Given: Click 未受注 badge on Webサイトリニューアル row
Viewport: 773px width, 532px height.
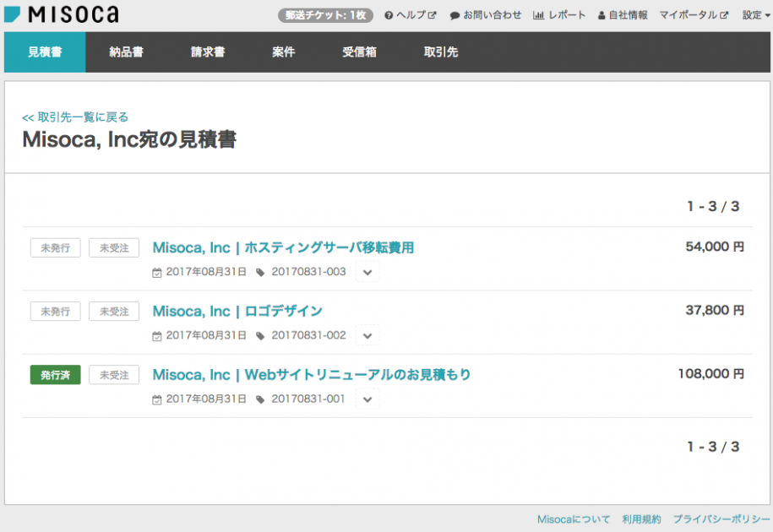Looking at the screenshot, I should pyautogui.click(x=114, y=375).
